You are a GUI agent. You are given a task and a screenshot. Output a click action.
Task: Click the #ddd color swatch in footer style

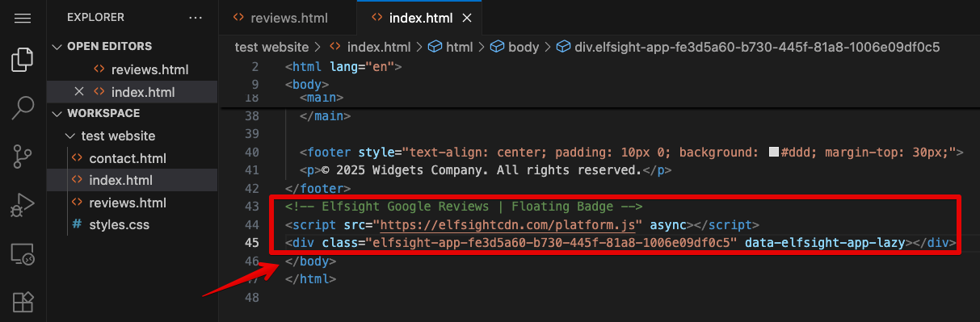coord(774,152)
